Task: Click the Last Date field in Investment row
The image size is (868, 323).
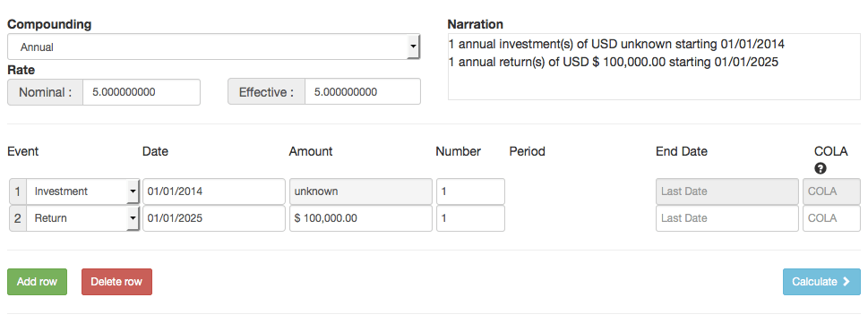Action: (727, 191)
